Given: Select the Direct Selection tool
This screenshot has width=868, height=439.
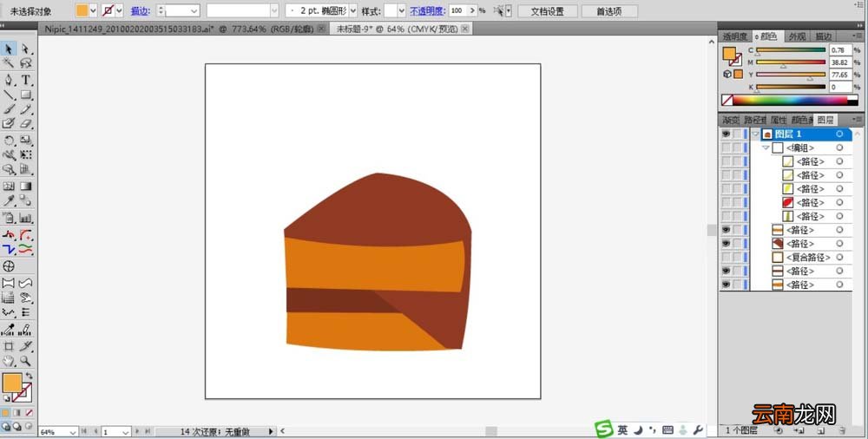Looking at the screenshot, I should (25, 49).
